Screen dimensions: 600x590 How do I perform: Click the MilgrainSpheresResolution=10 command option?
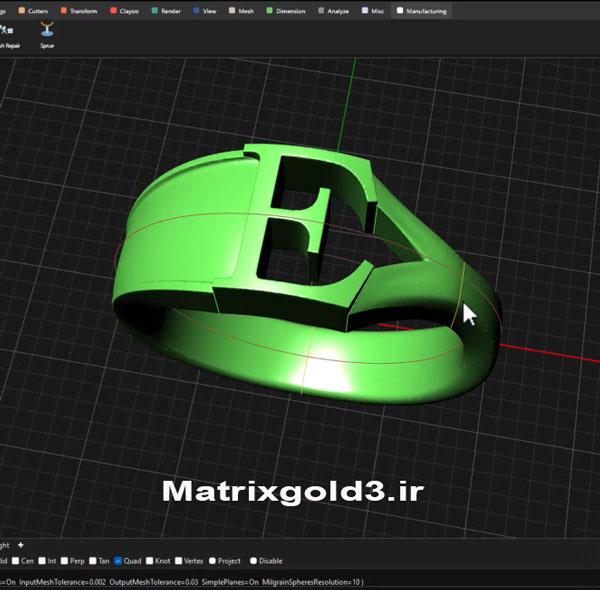pos(311,582)
